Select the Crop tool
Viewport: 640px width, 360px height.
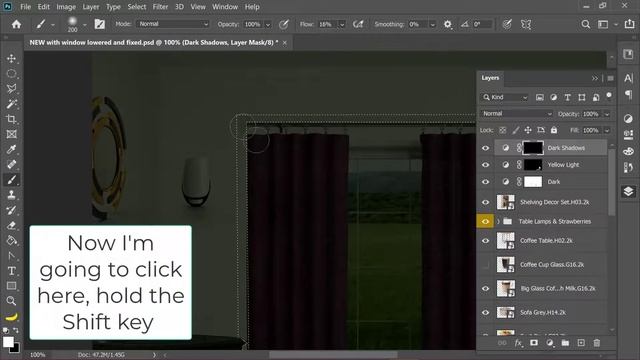[x=11, y=119]
